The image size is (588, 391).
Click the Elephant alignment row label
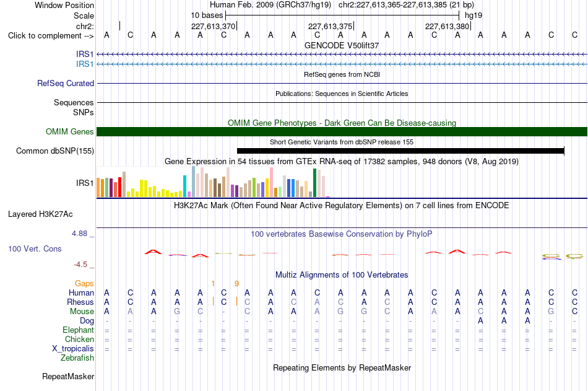[78, 330]
